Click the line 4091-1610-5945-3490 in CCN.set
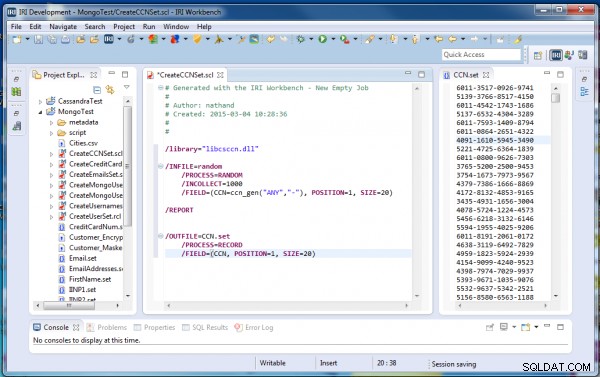This screenshot has width=600, height=377. (495, 140)
